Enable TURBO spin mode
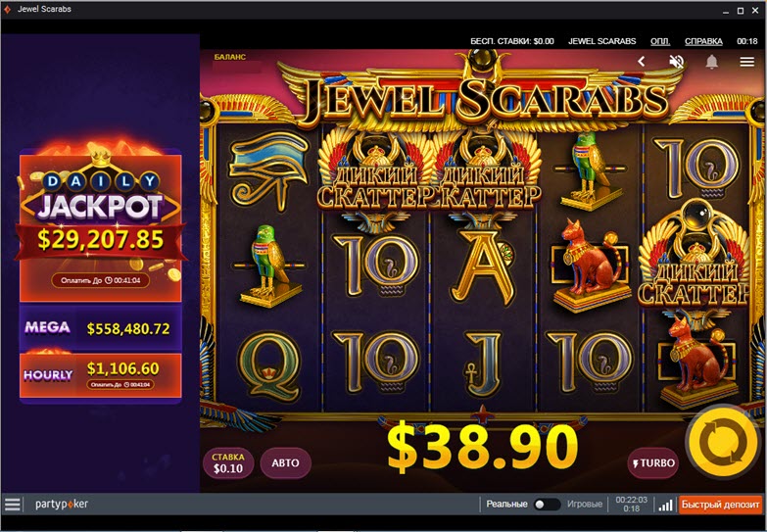Image resolution: width=767 pixels, height=532 pixels. 653,463
